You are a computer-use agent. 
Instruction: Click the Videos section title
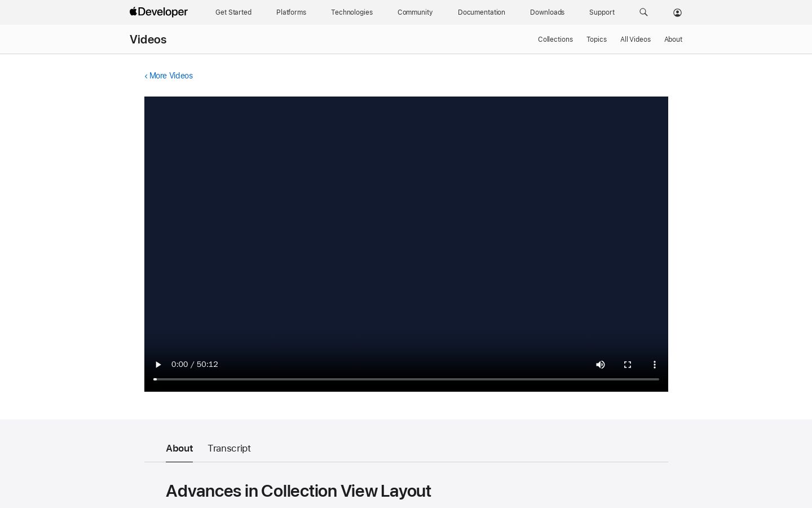[x=148, y=40]
